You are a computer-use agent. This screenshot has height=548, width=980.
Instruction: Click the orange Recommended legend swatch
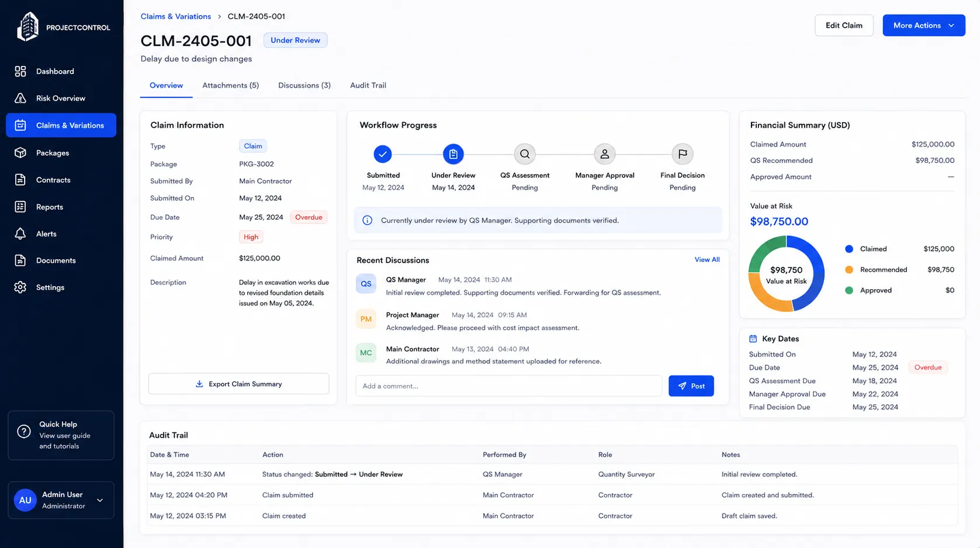tap(849, 270)
